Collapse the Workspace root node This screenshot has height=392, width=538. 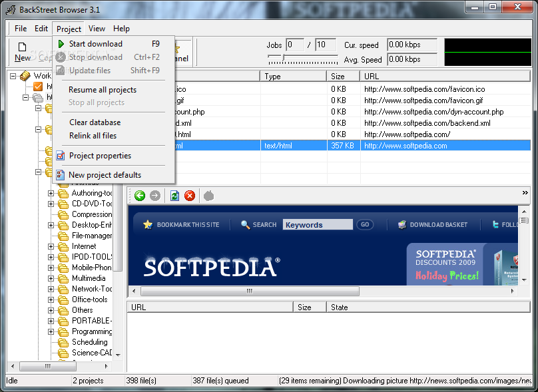coord(13,76)
